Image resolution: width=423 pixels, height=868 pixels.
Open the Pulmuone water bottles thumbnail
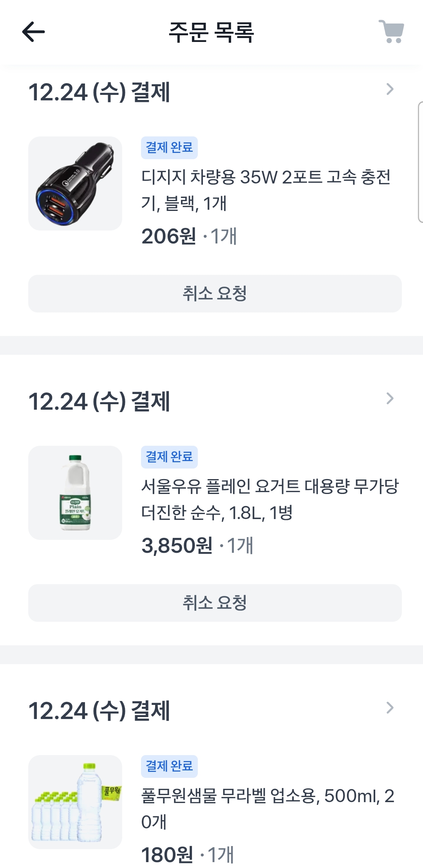[x=75, y=802]
